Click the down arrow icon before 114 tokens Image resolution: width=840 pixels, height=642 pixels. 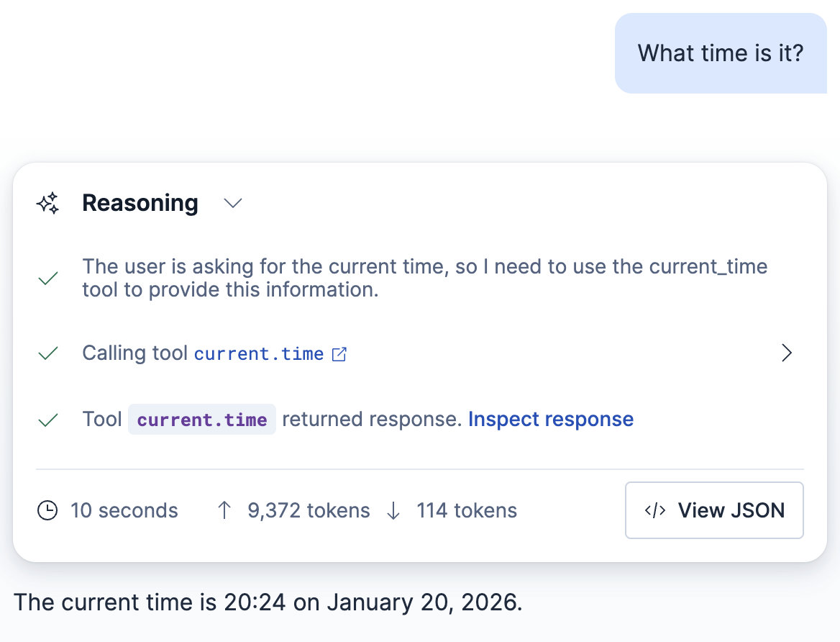pyautogui.click(x=393, y=510)
